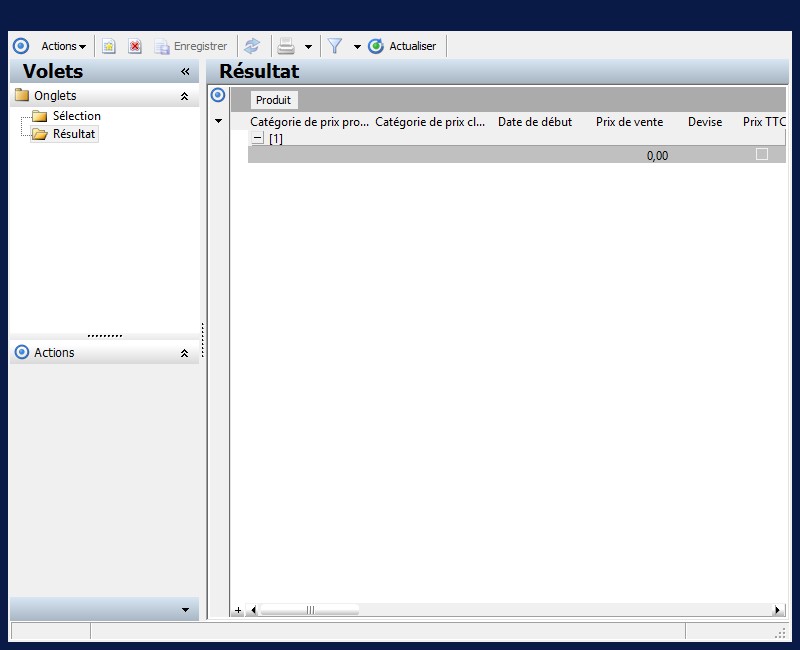Click the horizontal scrollbar thumb
The width and height of the screenshot is (800, 650).
click(310, 610)
